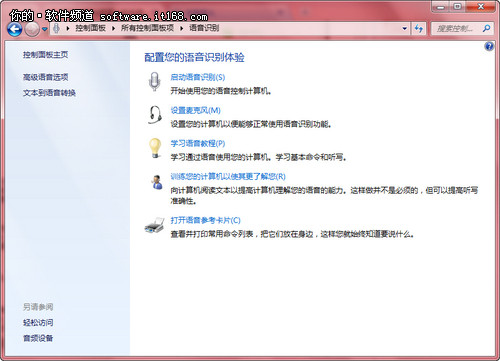Image resolution: width=500 pixels, height=361 pixels.
Task: Click 训练您的计算机以使其更了解您(R) link
Action: (228, 176)
